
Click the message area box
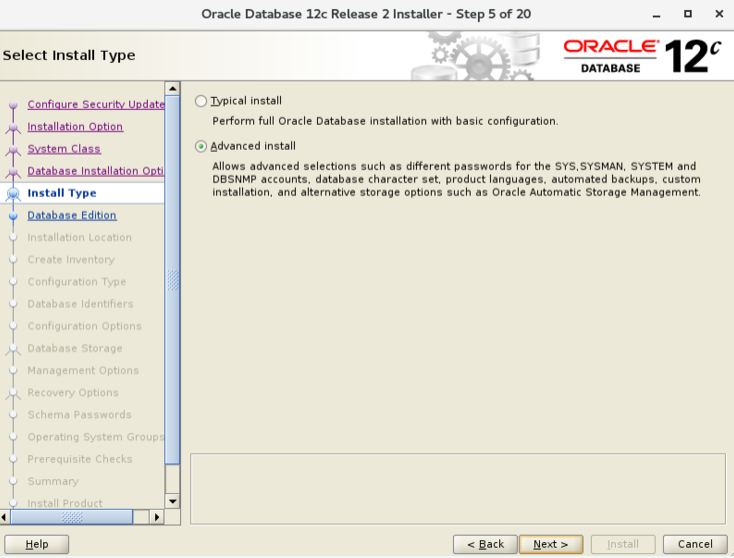click(x=458, y=489)
